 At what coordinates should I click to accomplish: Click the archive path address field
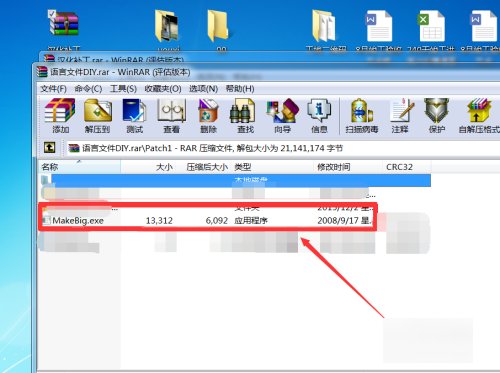[x=283, y=148]
